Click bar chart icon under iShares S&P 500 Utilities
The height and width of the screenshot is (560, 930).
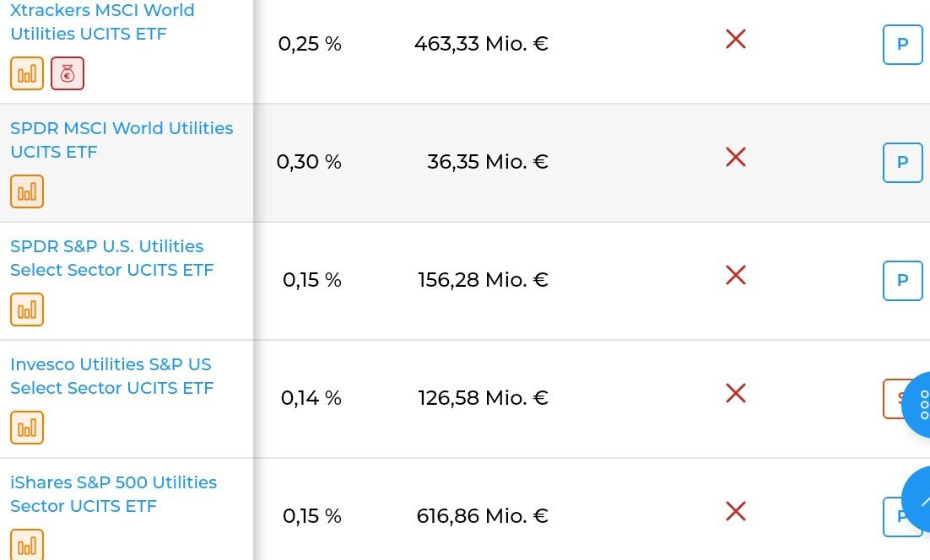(27, 544)
